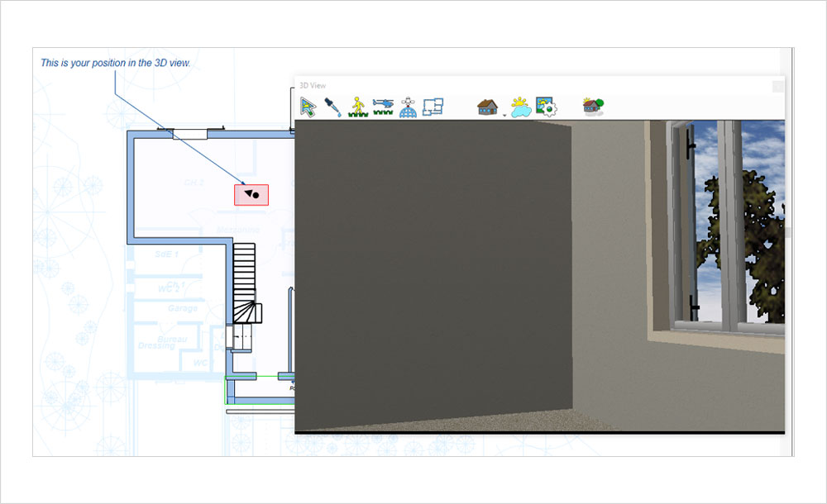Screen dimensions: 827x504
Task: Activate the walking person walk-through mode
Action: (x=357, y=107)
